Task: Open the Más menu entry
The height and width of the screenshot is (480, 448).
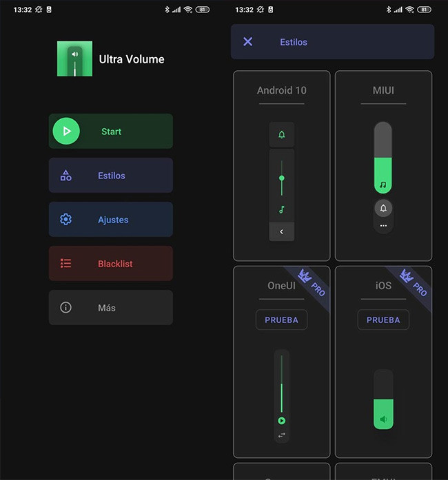Action: point(111,307)
